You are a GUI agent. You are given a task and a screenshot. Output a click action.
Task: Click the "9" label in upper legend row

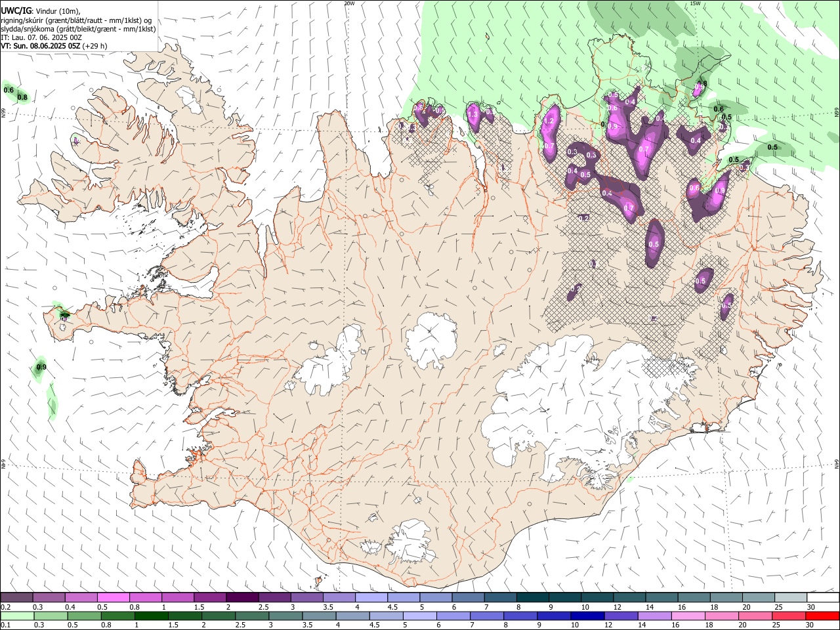click(551, 607)
